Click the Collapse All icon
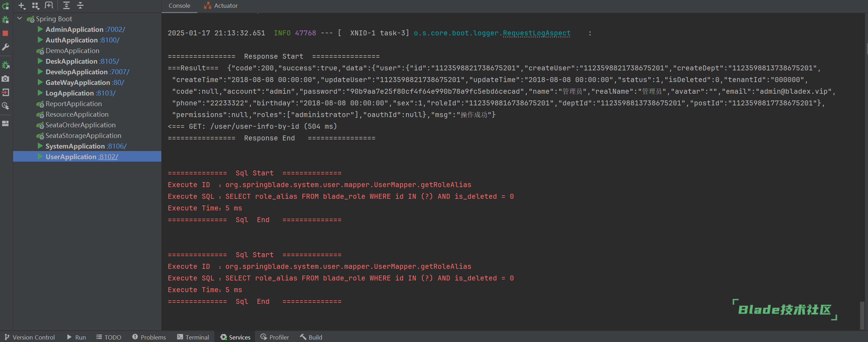This screenshot has width=868, height=342. [80, 6]
